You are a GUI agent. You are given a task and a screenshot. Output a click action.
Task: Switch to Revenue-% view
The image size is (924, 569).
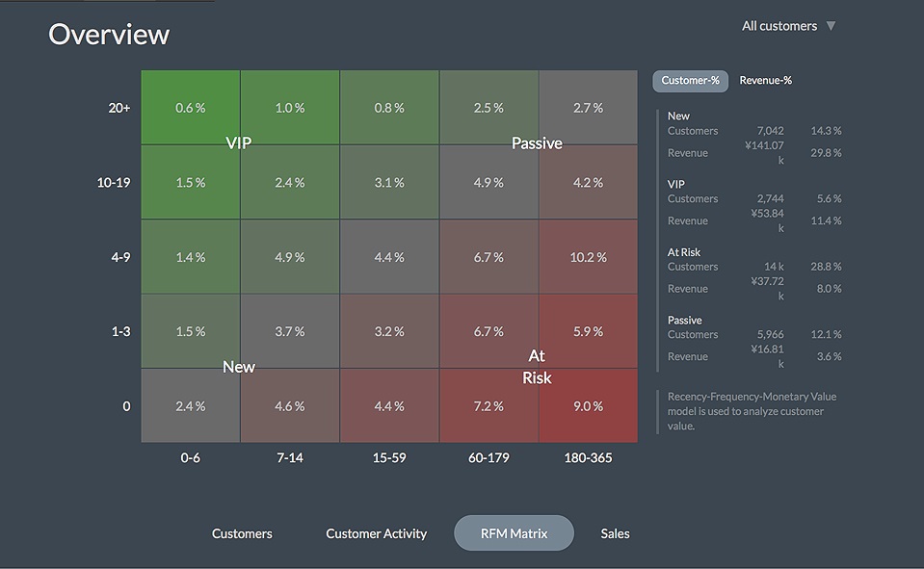(x=765, y=81)
